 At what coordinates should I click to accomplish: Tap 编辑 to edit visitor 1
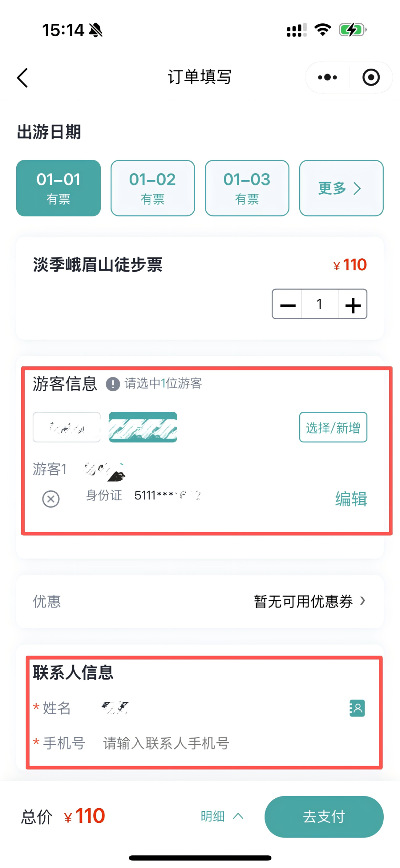point(351,499)
